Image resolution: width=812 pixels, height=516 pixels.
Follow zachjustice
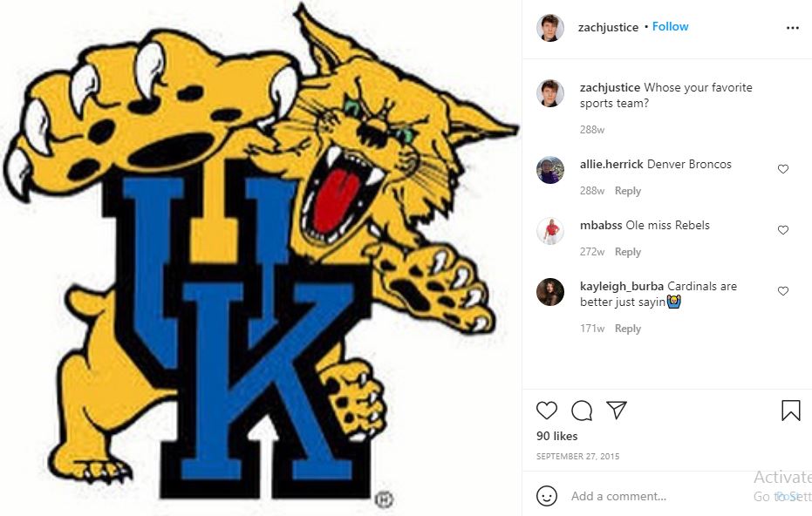(670, 27)
